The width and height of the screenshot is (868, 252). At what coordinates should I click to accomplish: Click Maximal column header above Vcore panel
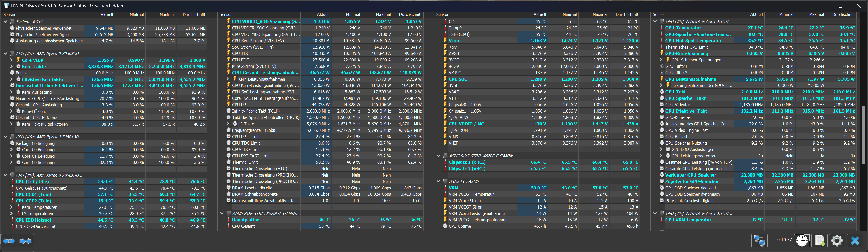[x=594, y=15]
